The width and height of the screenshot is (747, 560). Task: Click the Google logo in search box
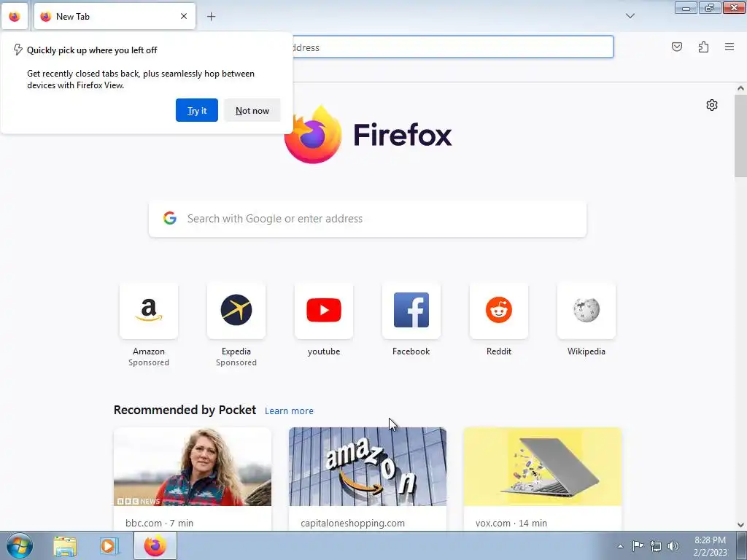[x=170, y=218]
